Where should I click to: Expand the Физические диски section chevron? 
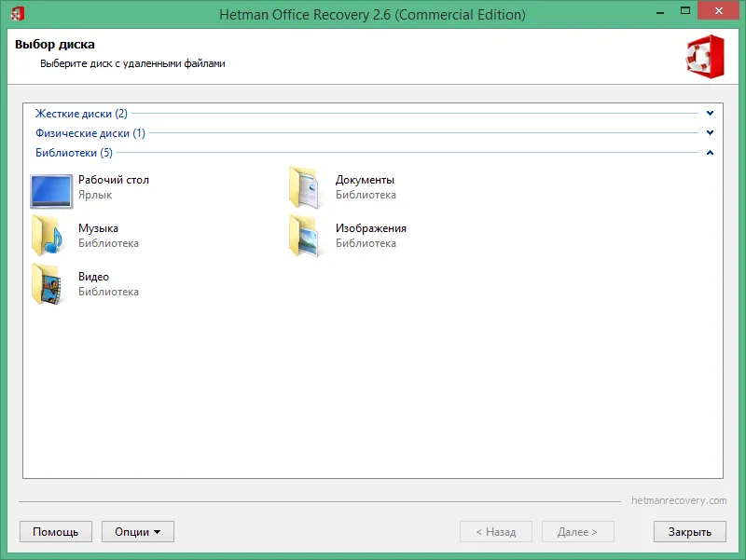(x=710, y=132)
